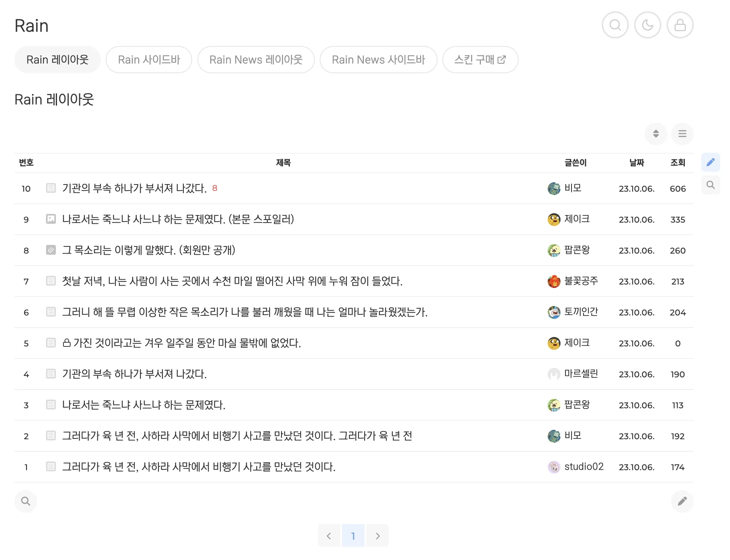Open the 스킨 구매 external link
The width and height of the screenshot is (730, 560).
pyautogui.click(x=480, y=60)
